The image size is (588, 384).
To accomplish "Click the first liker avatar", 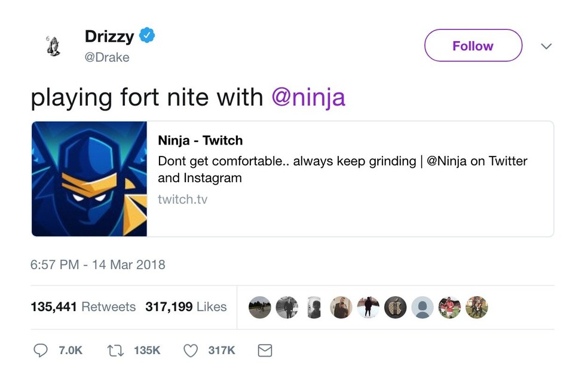I will tap(259, 307).
